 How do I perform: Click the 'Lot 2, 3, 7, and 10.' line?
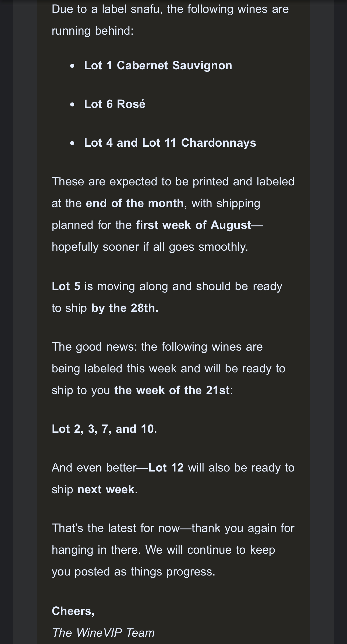pos(104,429)
